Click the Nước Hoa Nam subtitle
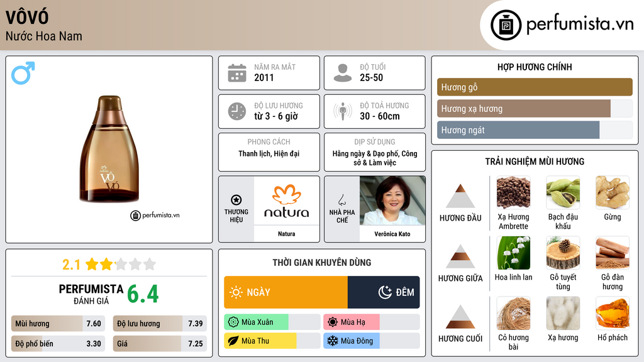 pos(44,36)
